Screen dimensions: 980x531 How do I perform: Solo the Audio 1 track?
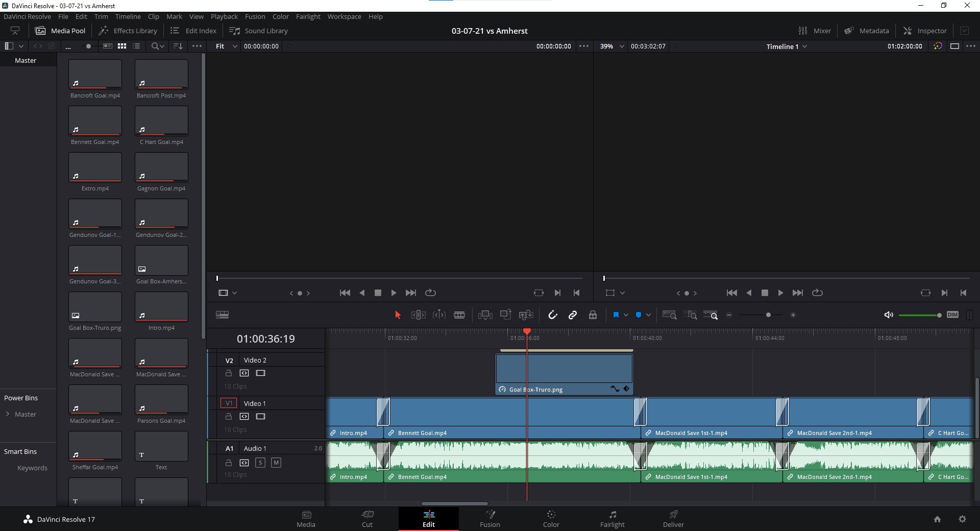tap(260, 463)
